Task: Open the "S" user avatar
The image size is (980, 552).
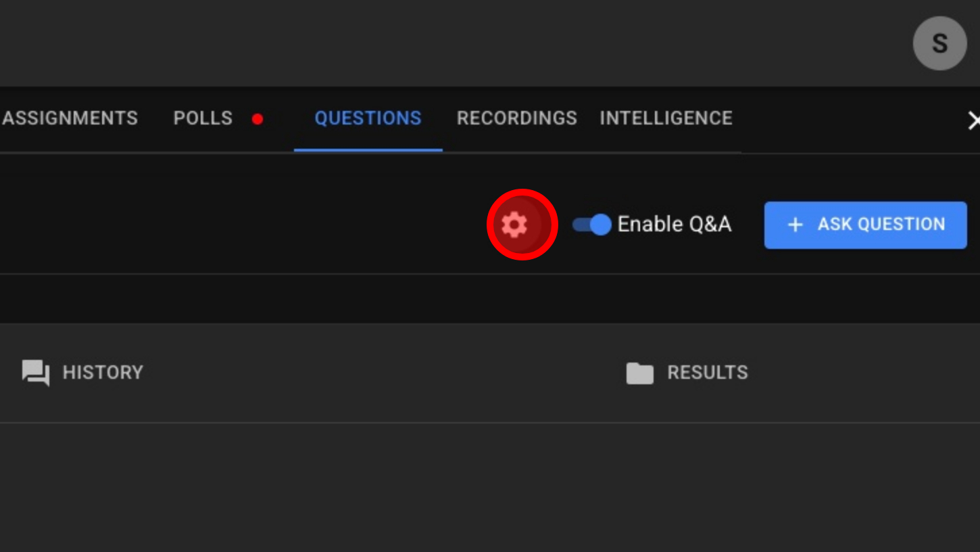Action: (x=939, y=43)
